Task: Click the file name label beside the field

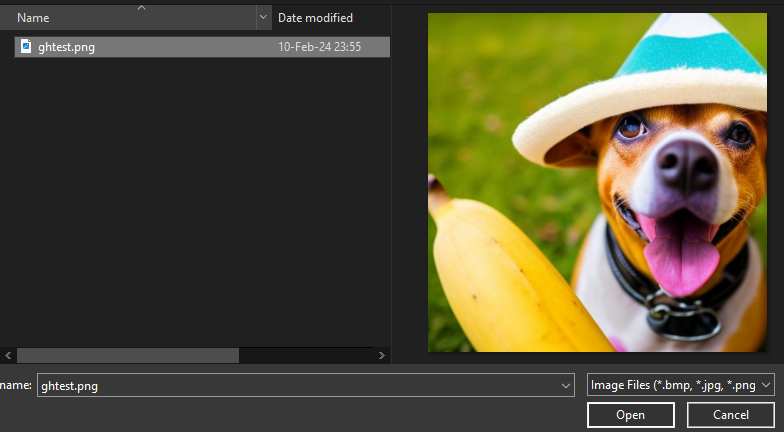Action: click(x=16, y=386)
